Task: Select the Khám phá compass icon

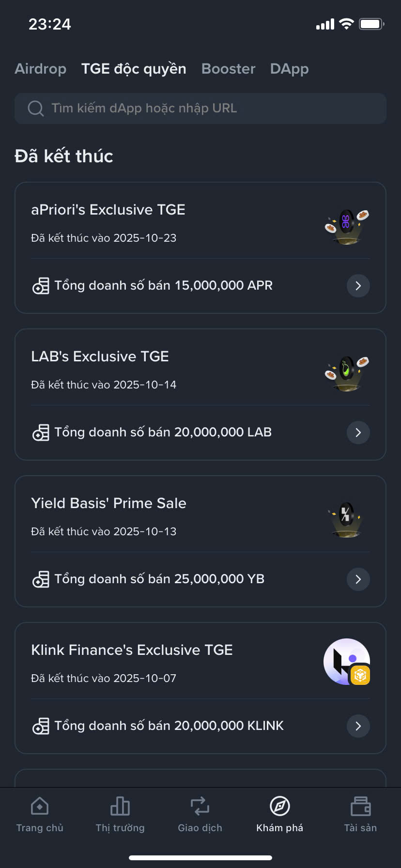Action: pos(279,806)
